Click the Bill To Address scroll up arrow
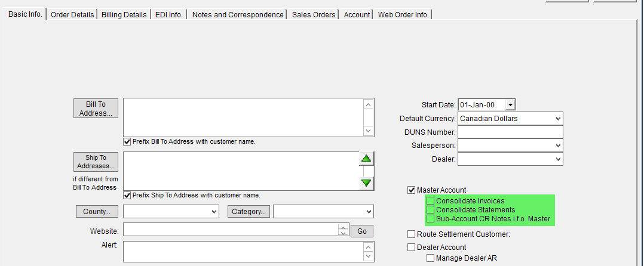The width and height of the screenshot is (644, 266). tap(368, 104)
